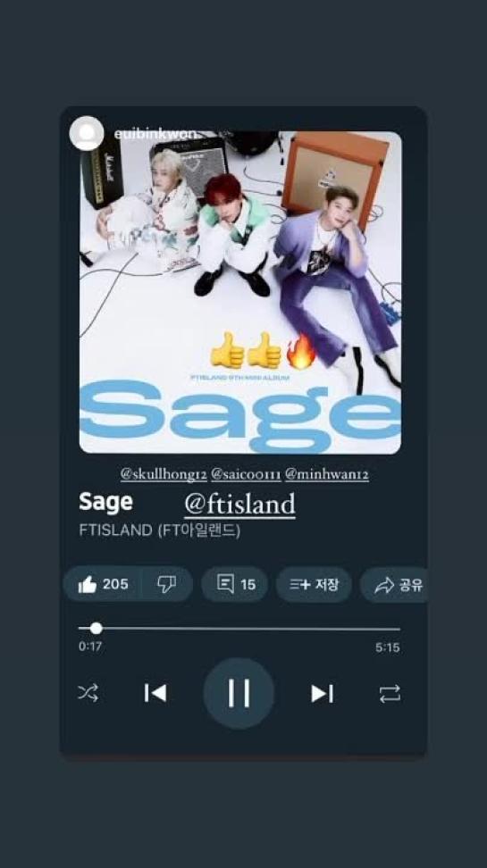Viewport: 487px width, 868px height.
Task: Open the @minhwan12 mention
Action: click(x=327, y=474)
